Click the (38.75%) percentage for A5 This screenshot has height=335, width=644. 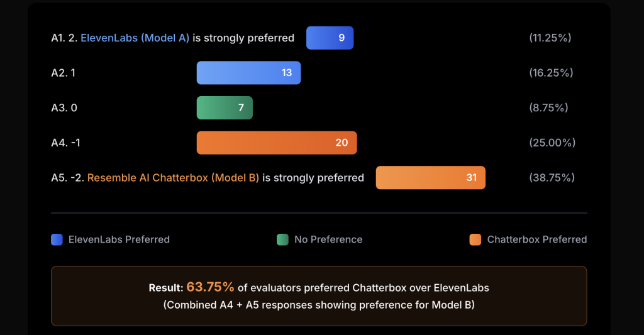pos(552,178)
